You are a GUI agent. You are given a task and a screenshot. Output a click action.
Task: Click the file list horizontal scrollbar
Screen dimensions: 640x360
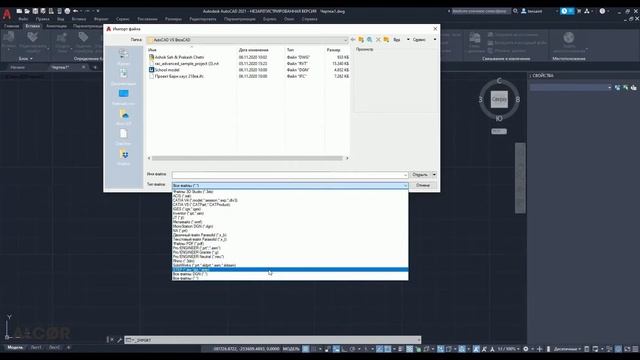(247, 158)
